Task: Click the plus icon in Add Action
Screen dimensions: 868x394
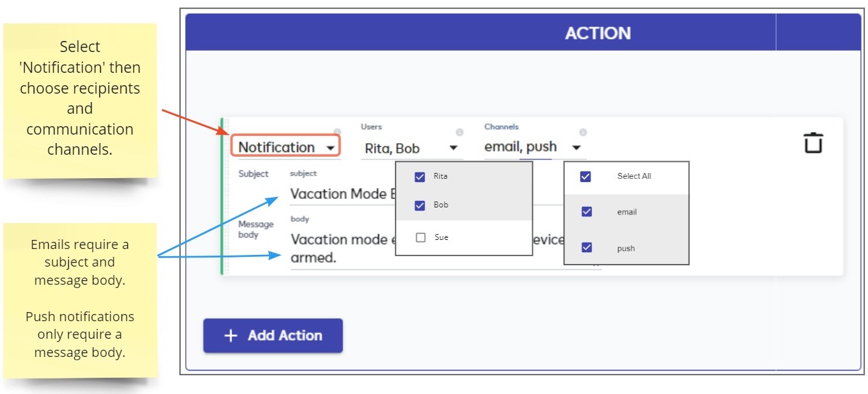Action: (231, 335)
